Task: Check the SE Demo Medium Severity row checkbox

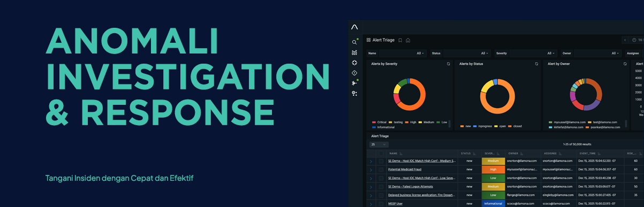Action: [x=381, y=161]
